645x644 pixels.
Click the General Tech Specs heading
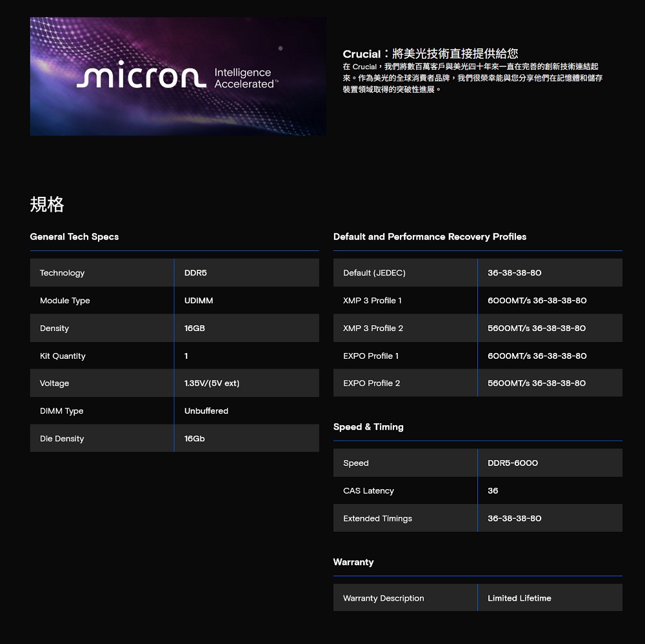(x=74, y=237)
